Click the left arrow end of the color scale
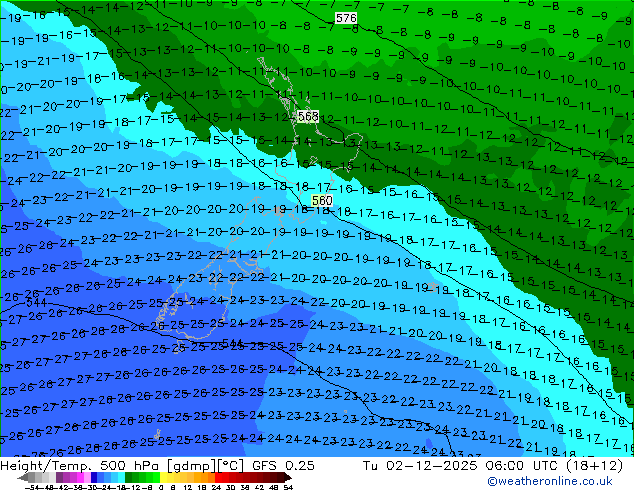 click(23, 478)
